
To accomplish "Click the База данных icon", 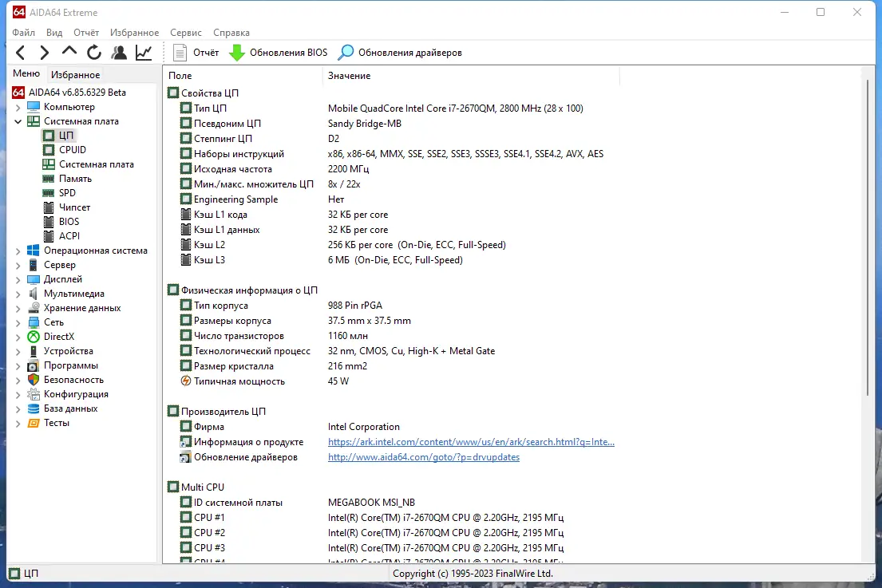I will pos(34,408).
